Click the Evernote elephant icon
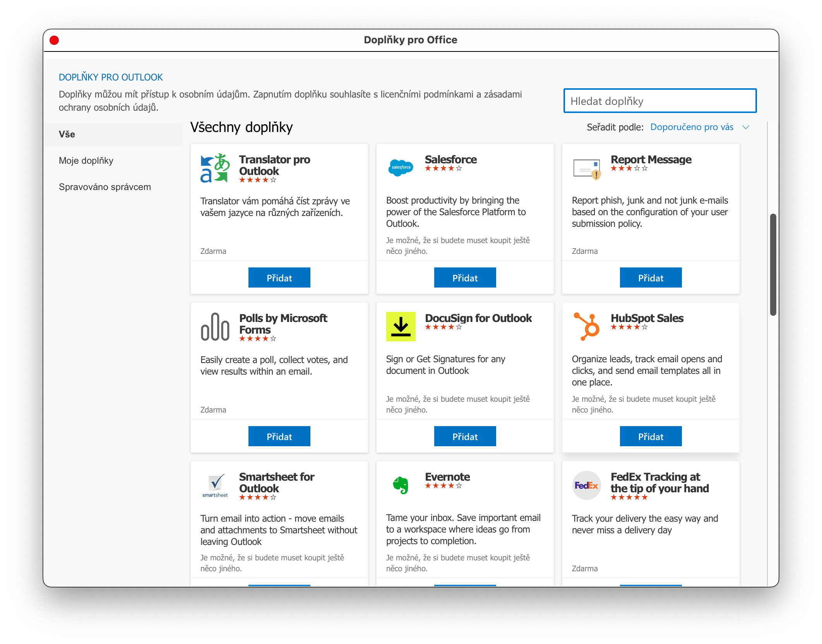The image size is (822, 644). pos(401,485)
